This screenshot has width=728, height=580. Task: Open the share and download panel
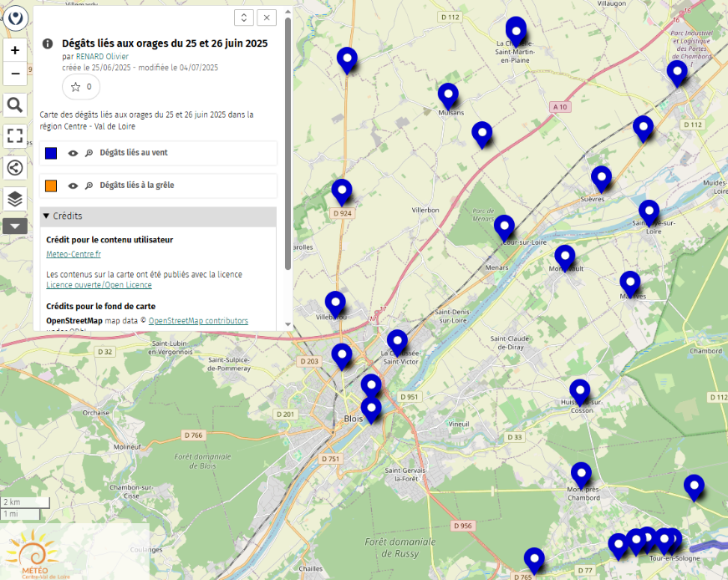point(15,167)
